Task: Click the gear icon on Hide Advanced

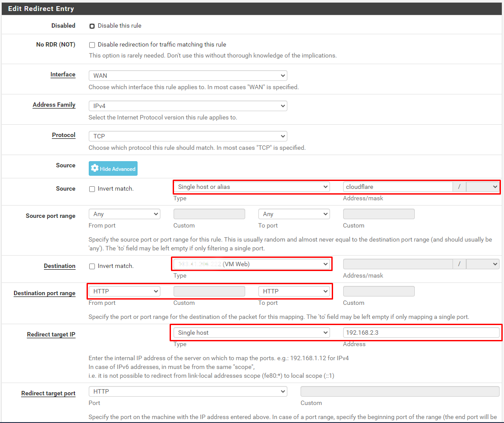Action: click(94, 169)
